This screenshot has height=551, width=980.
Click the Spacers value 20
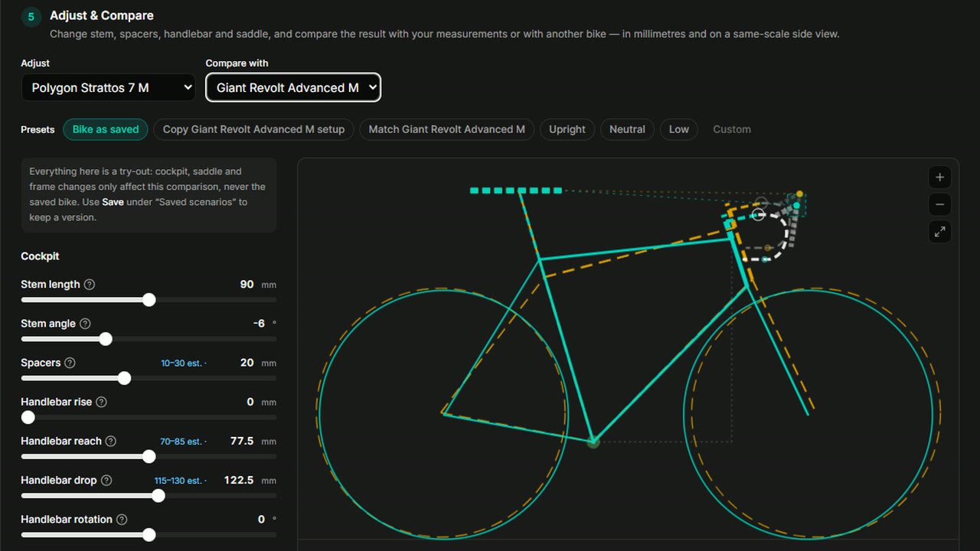pyautogui.click(x=247, y=363)
